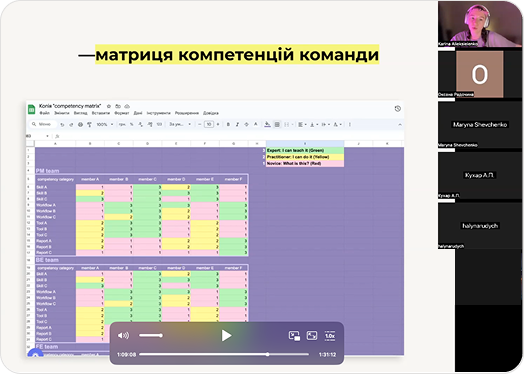Select halynarudych participant tile
524x374 pixels.
(x=480, y=226)
